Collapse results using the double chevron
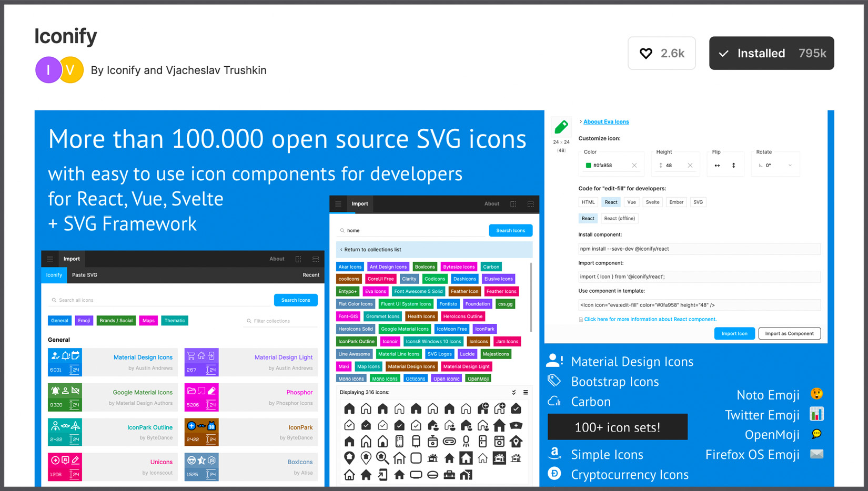Image resolution: width=868 pixels, height=491 pixels. 514,393
